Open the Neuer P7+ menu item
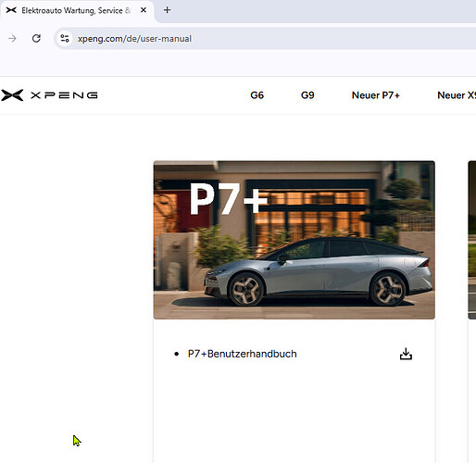This screenshot has height=463, width=476. coord(376,95)
